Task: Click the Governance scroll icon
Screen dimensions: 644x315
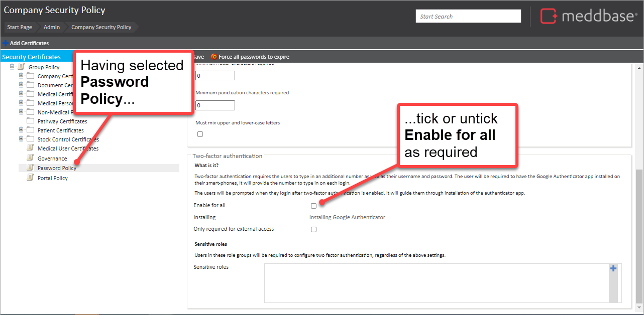Action: pyautogui.click(x=30, y=159)
